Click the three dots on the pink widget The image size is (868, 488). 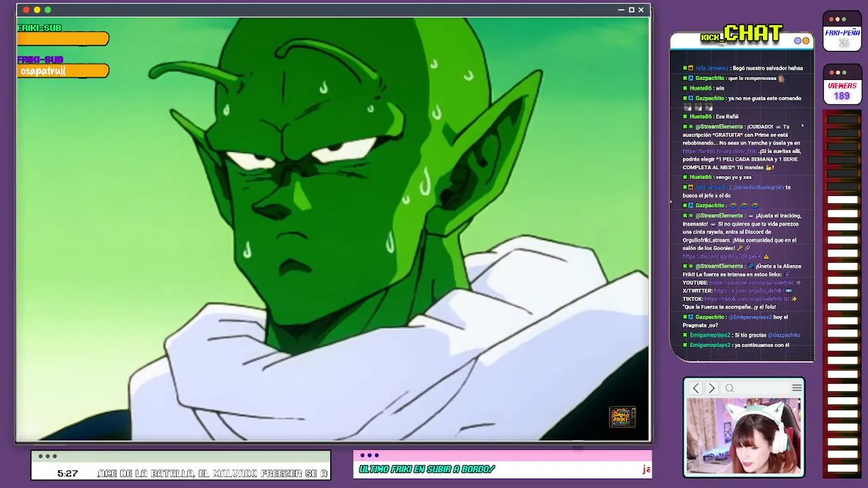pos(370,455)
